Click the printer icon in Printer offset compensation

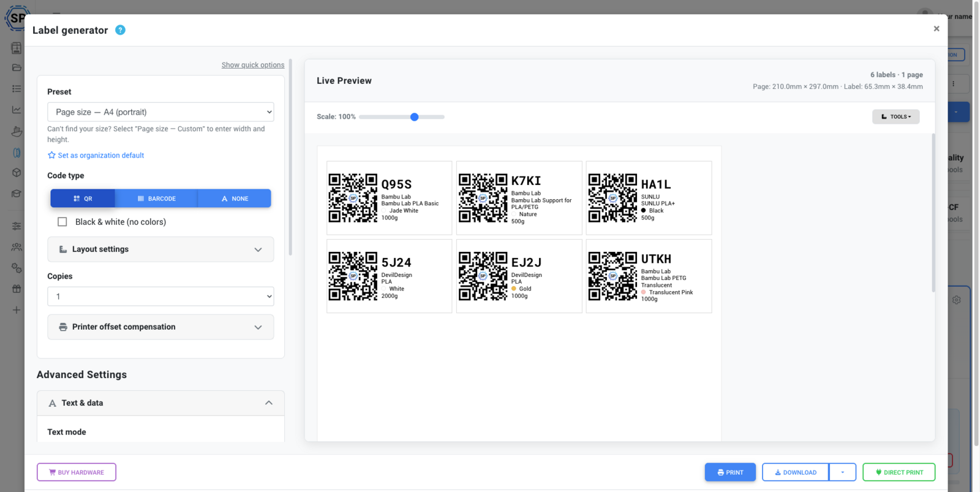point(63,327)
